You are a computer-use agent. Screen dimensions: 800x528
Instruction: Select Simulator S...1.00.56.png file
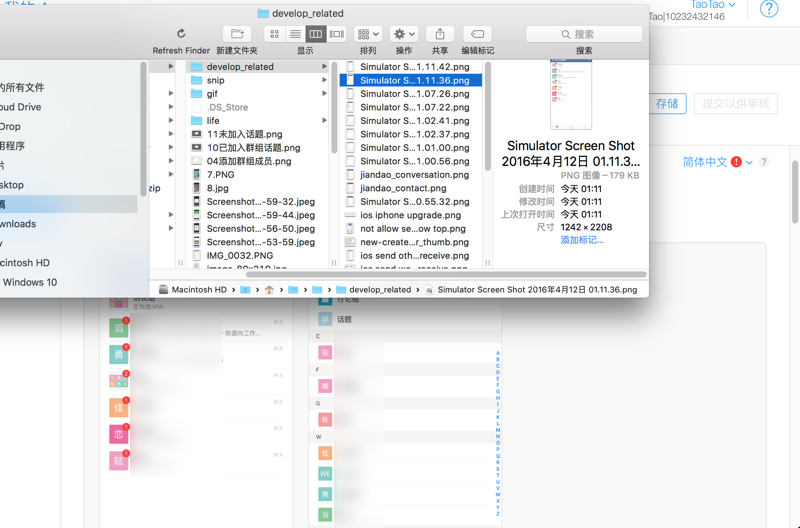pyautogui.click(x=411, y=161)
